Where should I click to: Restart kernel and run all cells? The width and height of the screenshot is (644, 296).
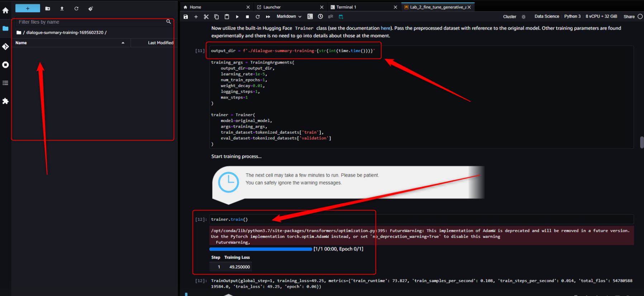tap(268, 16)
